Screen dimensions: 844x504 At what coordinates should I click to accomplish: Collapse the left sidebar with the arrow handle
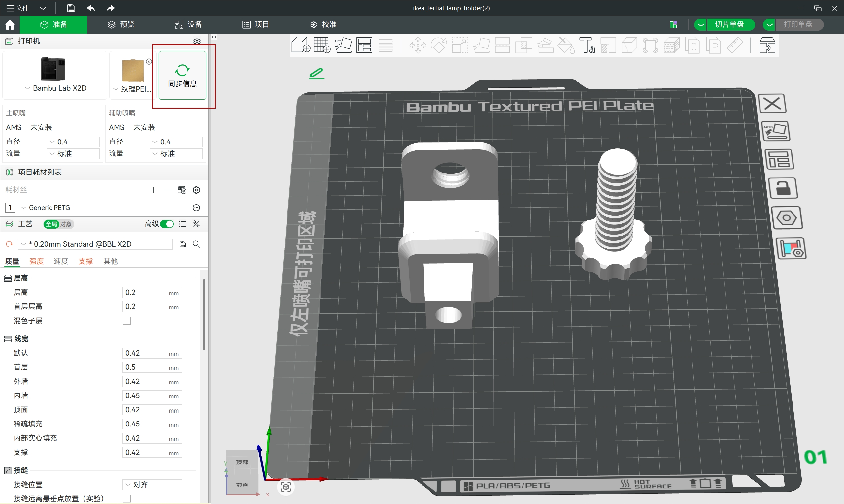(214, 37)
